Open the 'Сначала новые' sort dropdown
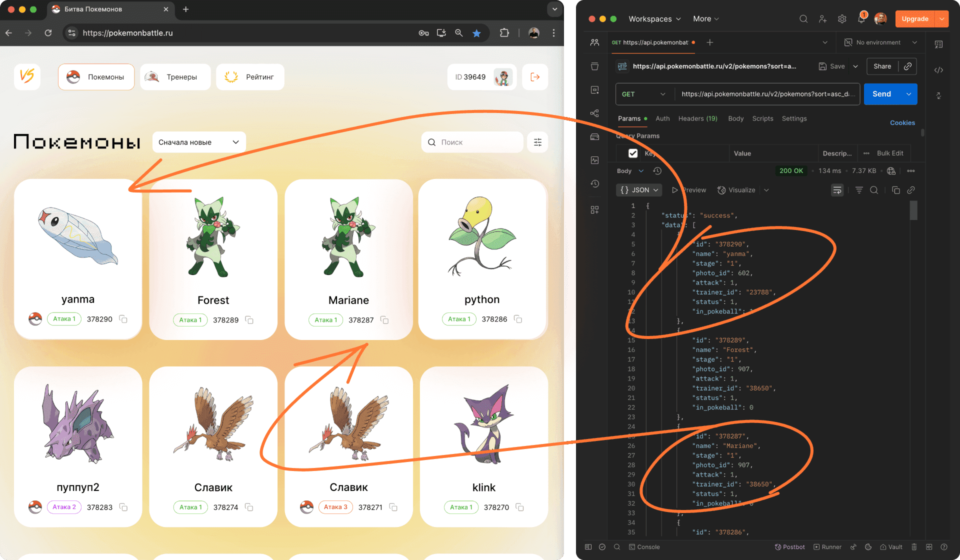 click(198, 142)
